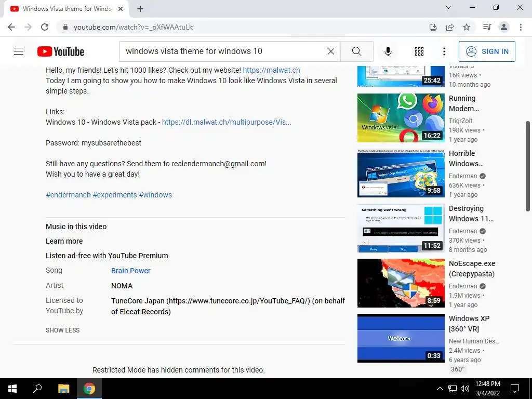Viewport: 532px width, 399px height.
Task: Click the Horrible Windows... video title
Action: (466, 158)
